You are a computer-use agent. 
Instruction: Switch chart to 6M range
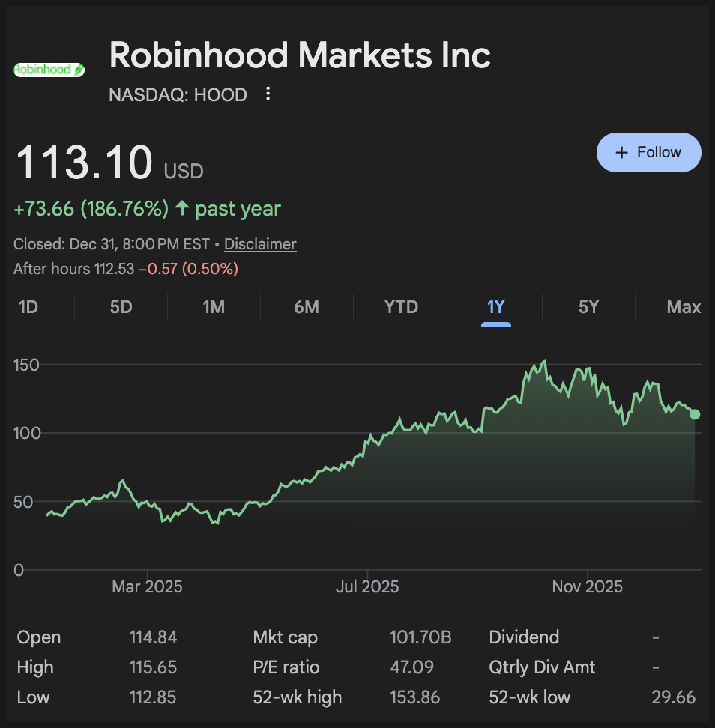coord(307,307)
